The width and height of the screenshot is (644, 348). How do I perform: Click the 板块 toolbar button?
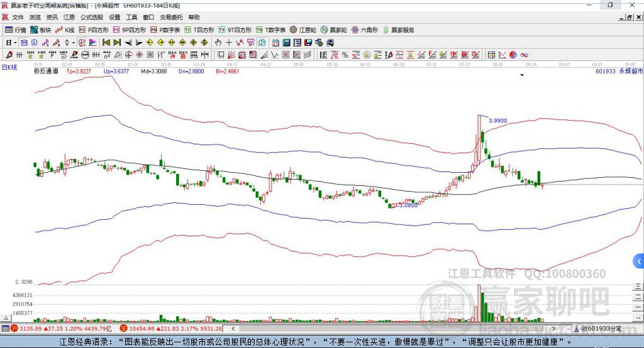pos(41,30)
